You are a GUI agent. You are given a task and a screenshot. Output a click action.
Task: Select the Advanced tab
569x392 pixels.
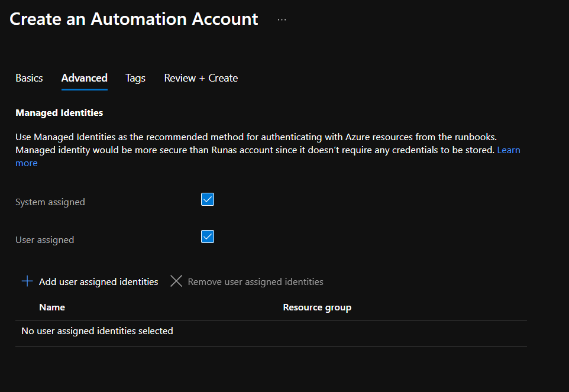pos(85,78)
